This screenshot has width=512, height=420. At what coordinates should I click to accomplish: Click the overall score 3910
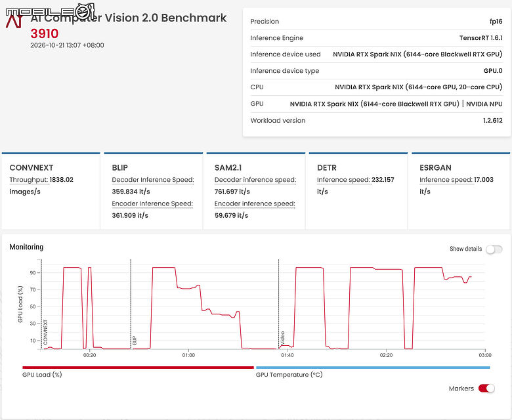(x=45, y=33)
